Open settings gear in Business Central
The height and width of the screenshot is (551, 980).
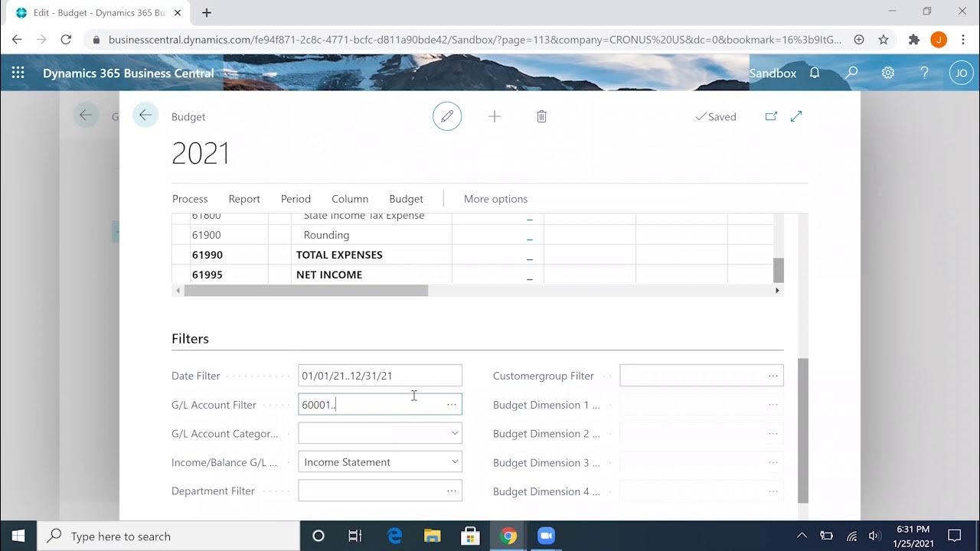pyautogui.click(x=888, y=73)
